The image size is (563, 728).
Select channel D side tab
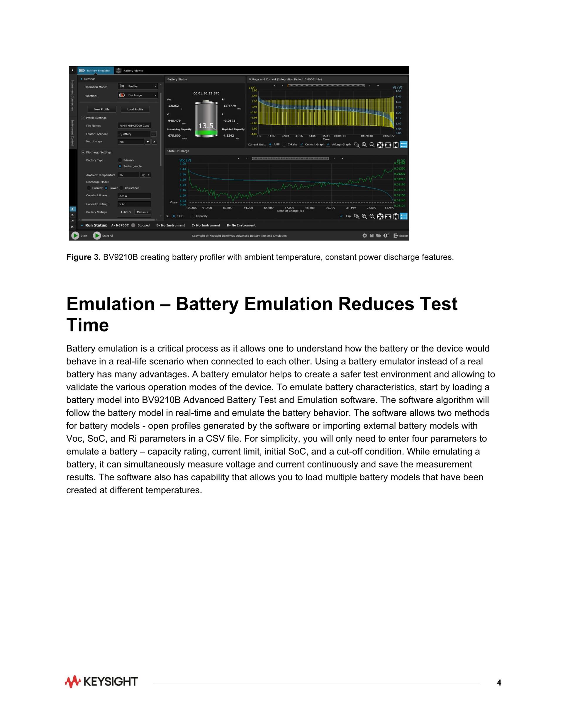point(72,227)
